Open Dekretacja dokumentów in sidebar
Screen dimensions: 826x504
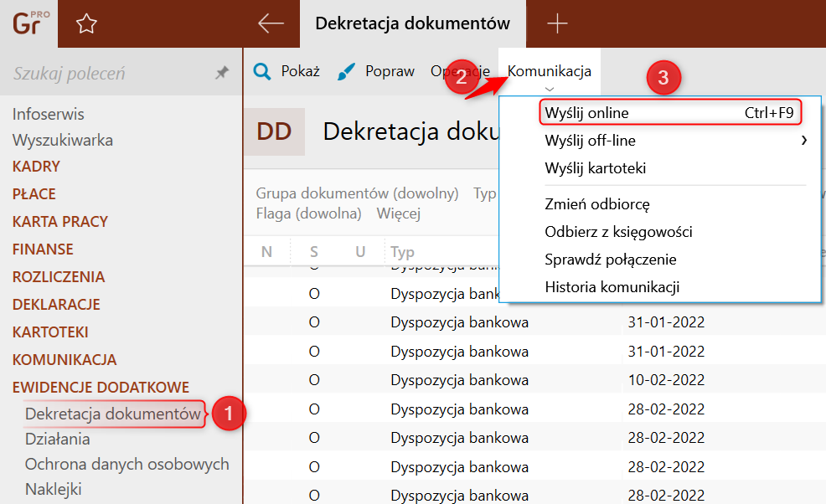point(113,414)
